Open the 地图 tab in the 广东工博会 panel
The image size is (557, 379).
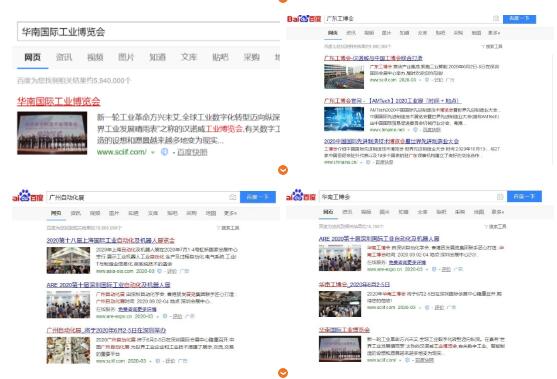click(x=476, y=33)
